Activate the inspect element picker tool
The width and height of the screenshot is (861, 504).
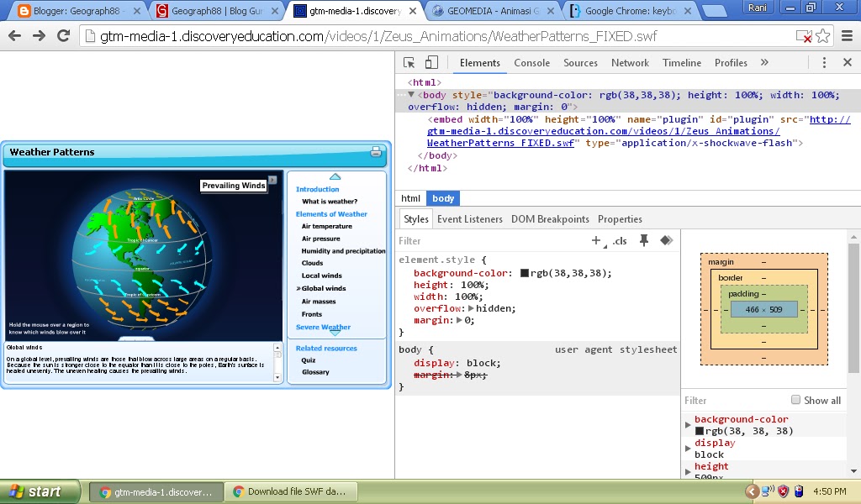(x=409, y=62)
